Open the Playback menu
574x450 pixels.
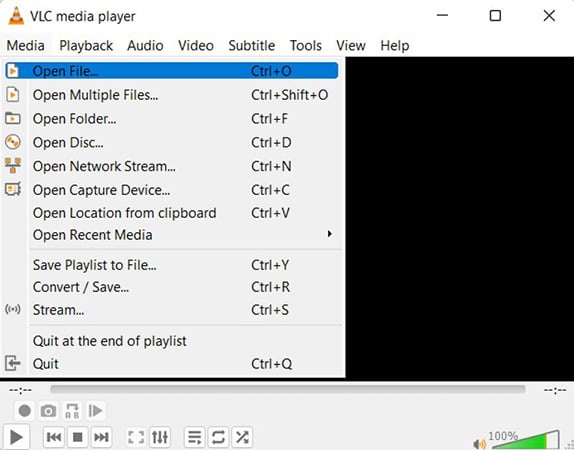coord(86,46)
